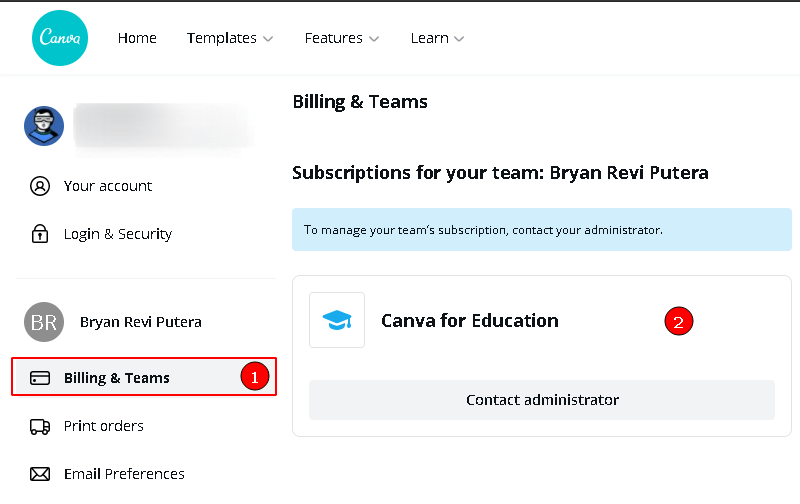Click the Print orders truck icon

(40, 426)
